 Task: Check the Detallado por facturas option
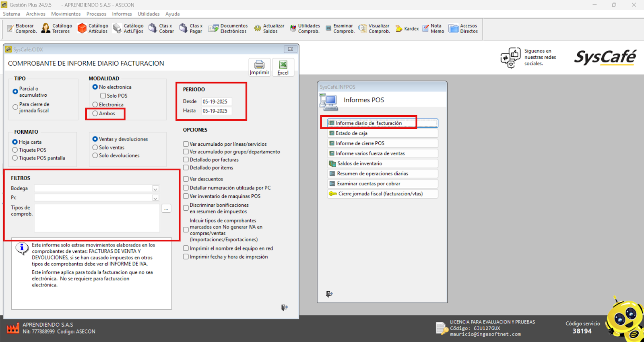186,160
